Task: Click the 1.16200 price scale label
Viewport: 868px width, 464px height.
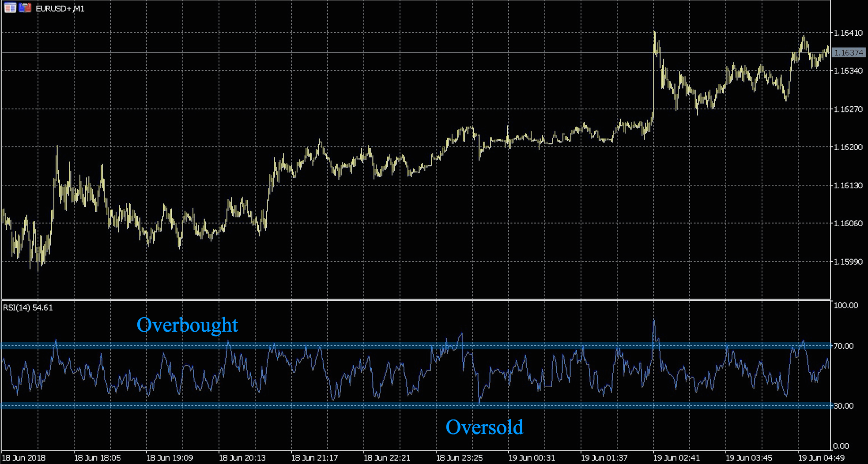Action: [848, 147]
